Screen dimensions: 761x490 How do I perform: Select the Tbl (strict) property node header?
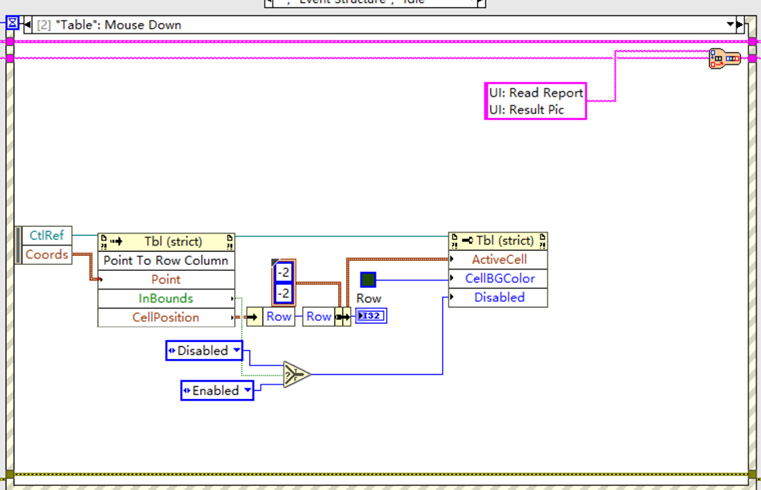click(x=498, y=241)
